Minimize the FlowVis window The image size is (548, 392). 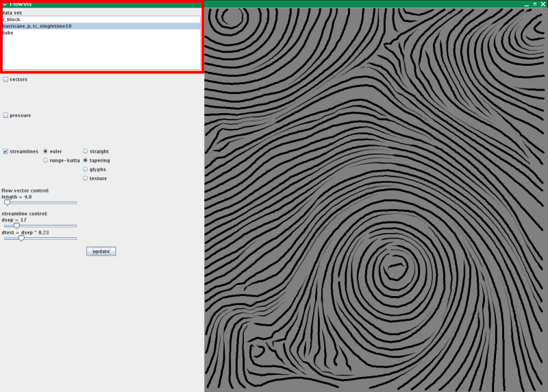(x=526, y=3)
